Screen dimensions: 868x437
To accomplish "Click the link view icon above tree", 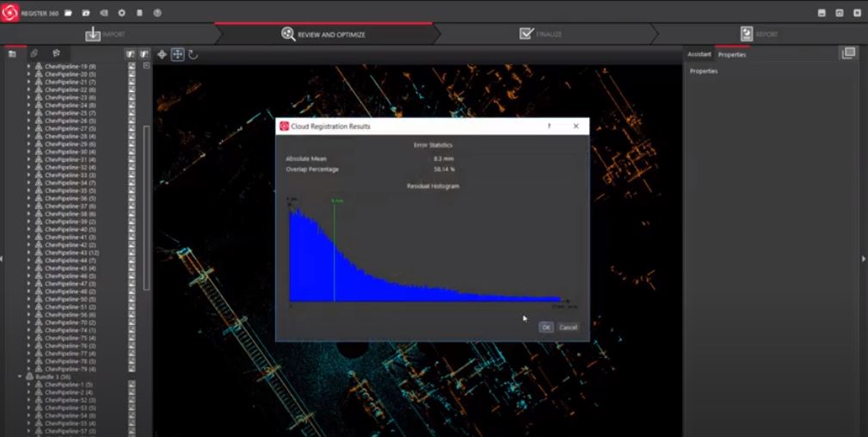I will point(34,53).
